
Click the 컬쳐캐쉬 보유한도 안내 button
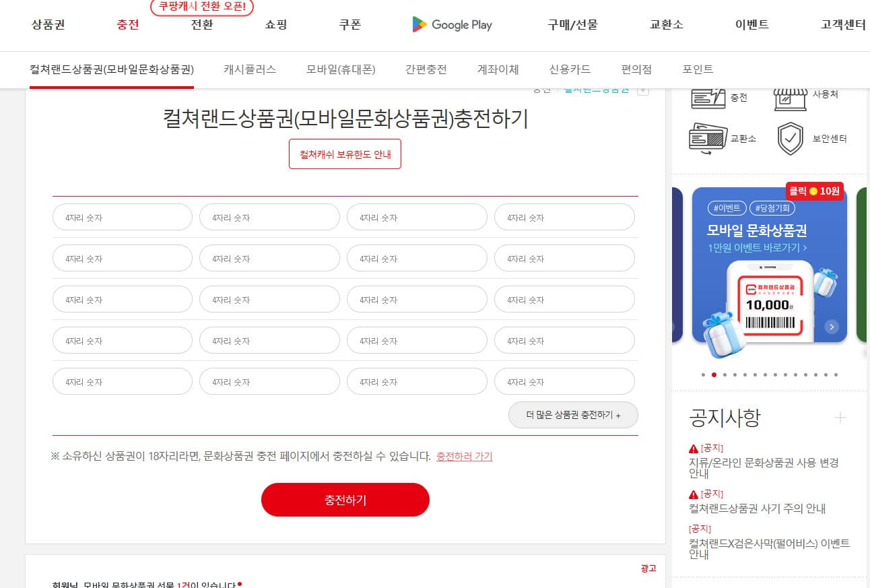point(345,154)
